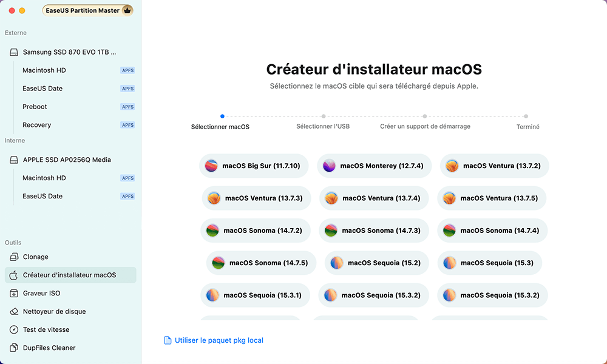Select internal EaseUS Date partition
The image size is (607, 364).
42,196
